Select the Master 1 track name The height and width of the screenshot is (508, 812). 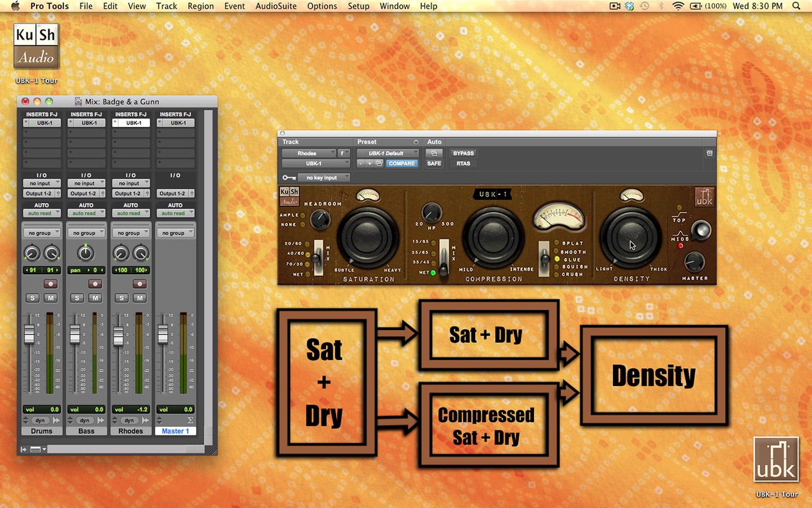[175, 431]
